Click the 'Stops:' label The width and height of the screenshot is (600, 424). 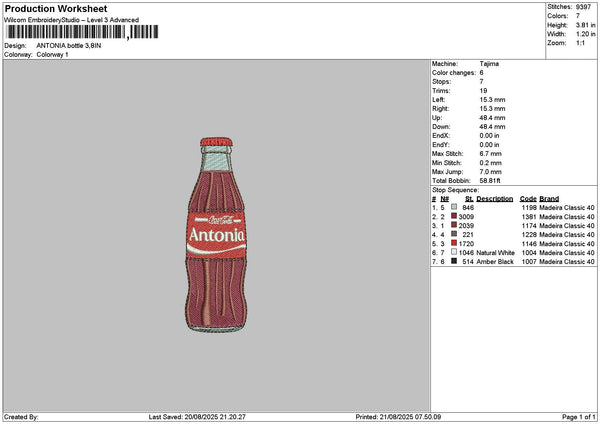(442, 82)
